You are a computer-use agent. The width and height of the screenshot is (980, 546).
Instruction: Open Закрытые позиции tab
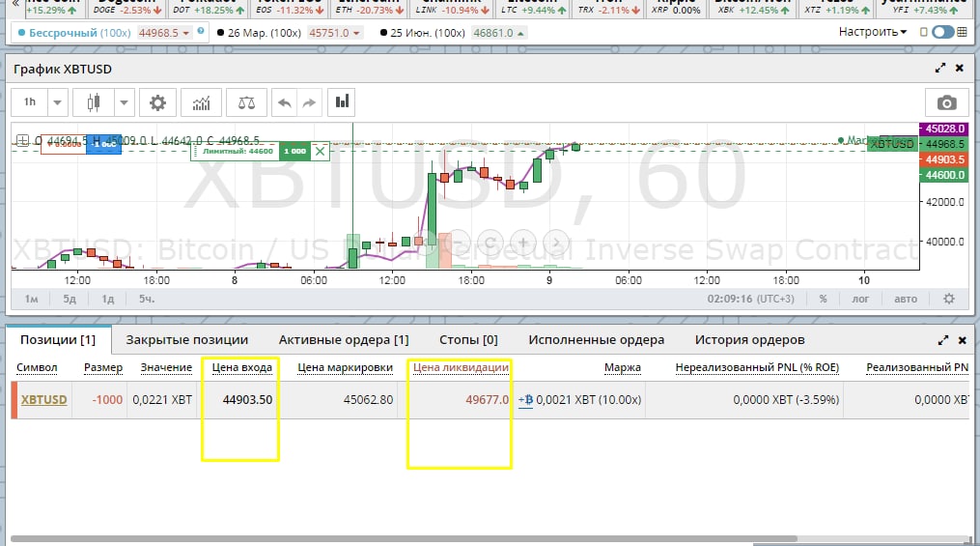click(187, 339)
